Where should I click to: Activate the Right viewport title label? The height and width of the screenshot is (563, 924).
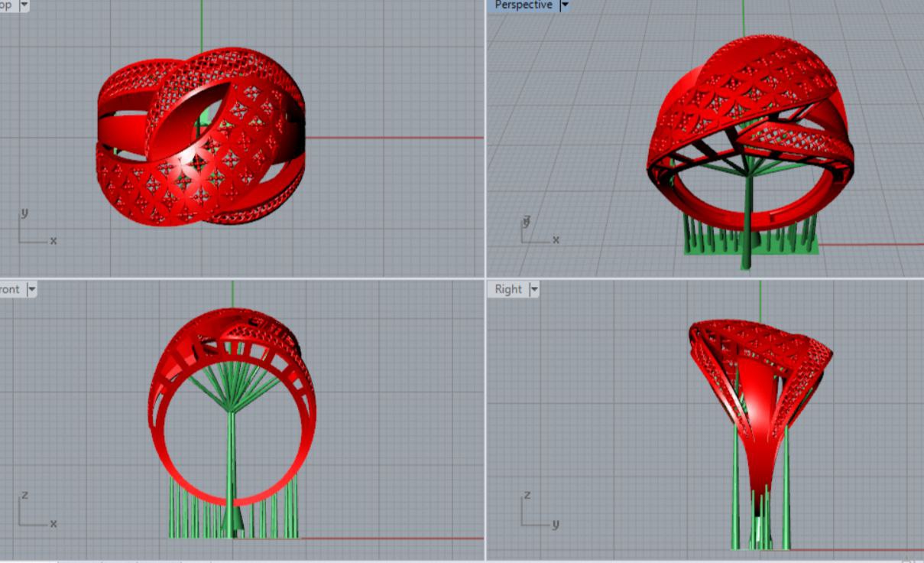pyautogui.click(x=507, y=289)
